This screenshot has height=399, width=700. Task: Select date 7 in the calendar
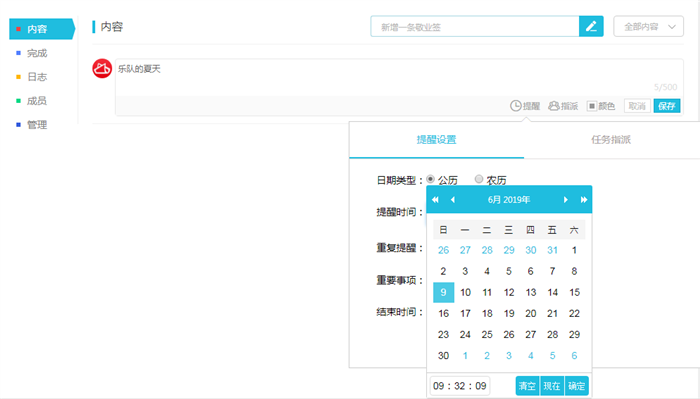point(552,271)
